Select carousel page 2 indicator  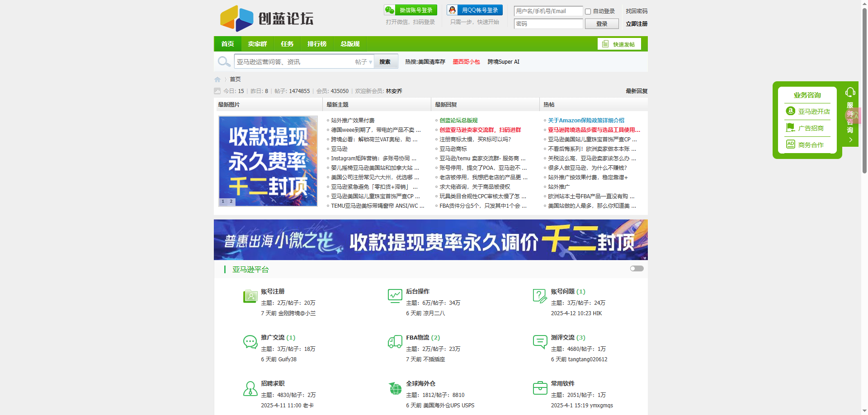click(231, 201)
